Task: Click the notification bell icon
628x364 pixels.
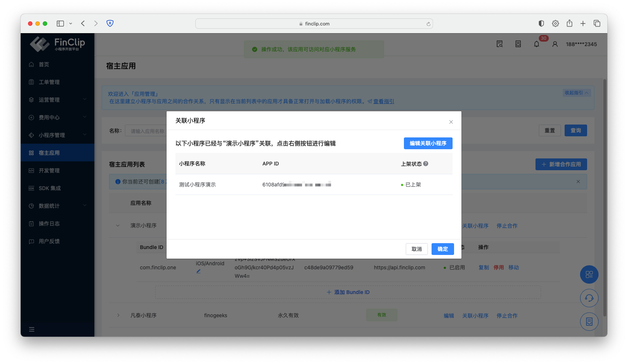Action: (537, 44)
